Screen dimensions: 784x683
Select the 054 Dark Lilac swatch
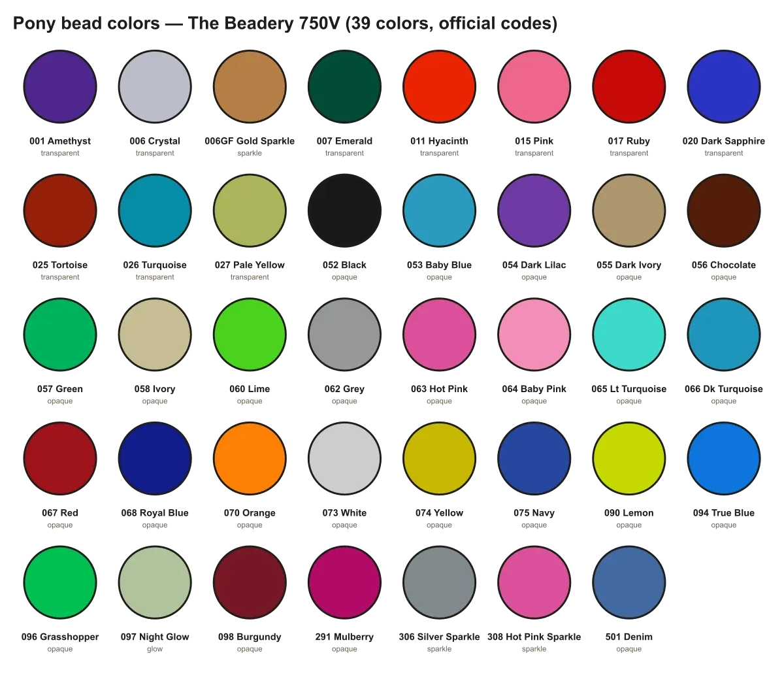[534, 211]
